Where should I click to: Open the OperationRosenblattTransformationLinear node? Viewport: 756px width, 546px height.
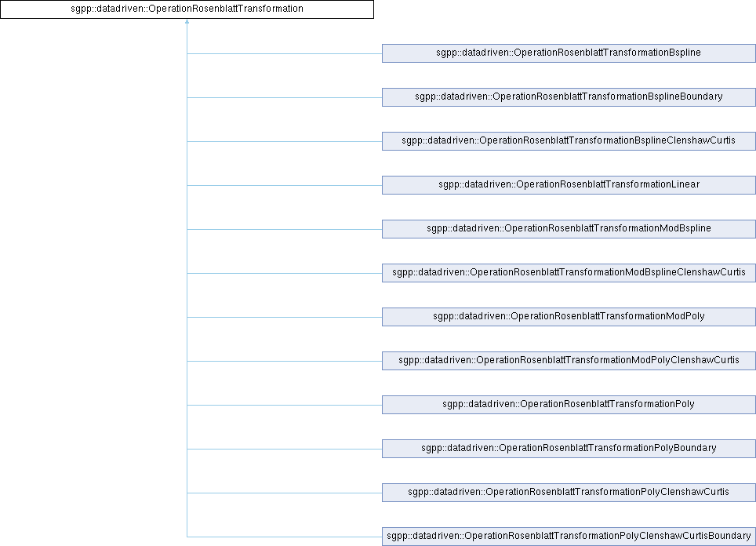point(569,184)
